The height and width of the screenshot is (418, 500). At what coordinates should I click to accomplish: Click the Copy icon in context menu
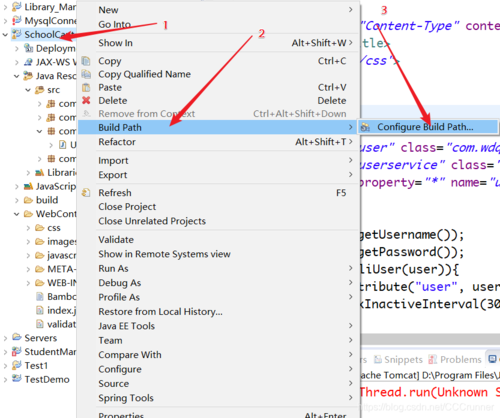(x=86, y=61)
